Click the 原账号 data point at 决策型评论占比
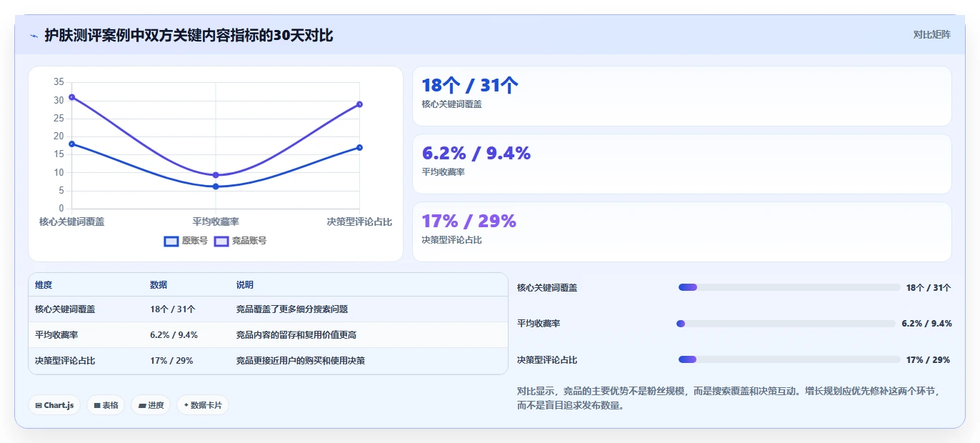Viewport: 980px width, 443px height. tap(359, 148)
